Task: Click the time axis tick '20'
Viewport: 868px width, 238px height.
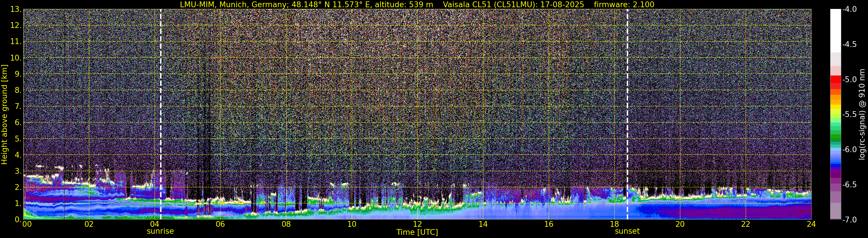Action: (x=680, y=224)
